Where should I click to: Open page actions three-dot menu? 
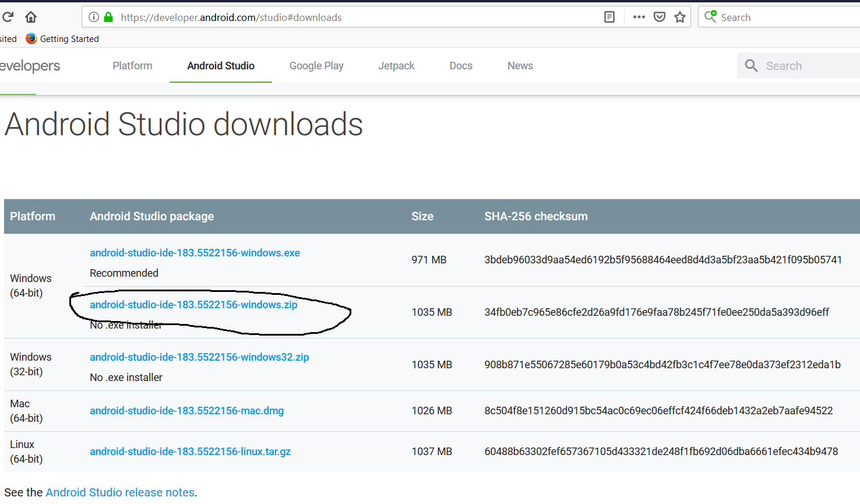point(639,17)
